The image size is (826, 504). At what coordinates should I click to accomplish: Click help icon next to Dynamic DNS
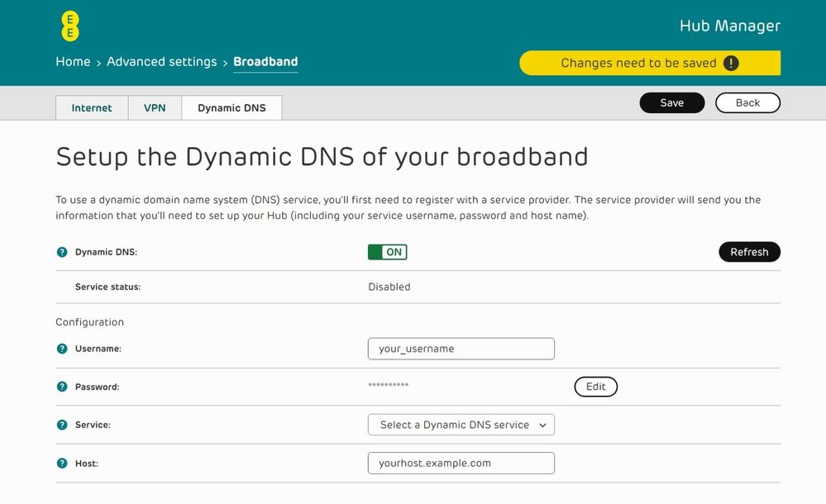tap(62, 252)
